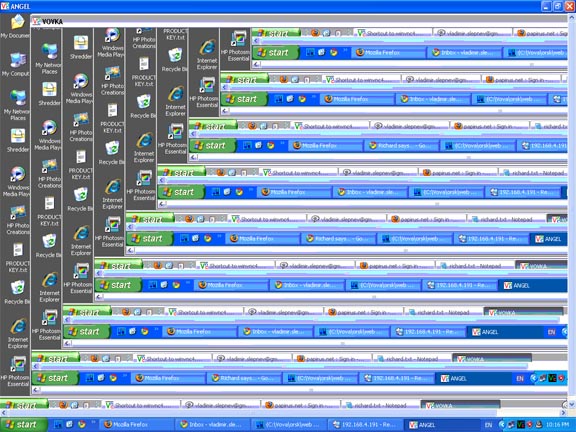The width and height of the screenshot is (576, 432).
Task: Switch to the Inbox Chrome window on the bottom taskbar
Action: click(x=212, y=425)
